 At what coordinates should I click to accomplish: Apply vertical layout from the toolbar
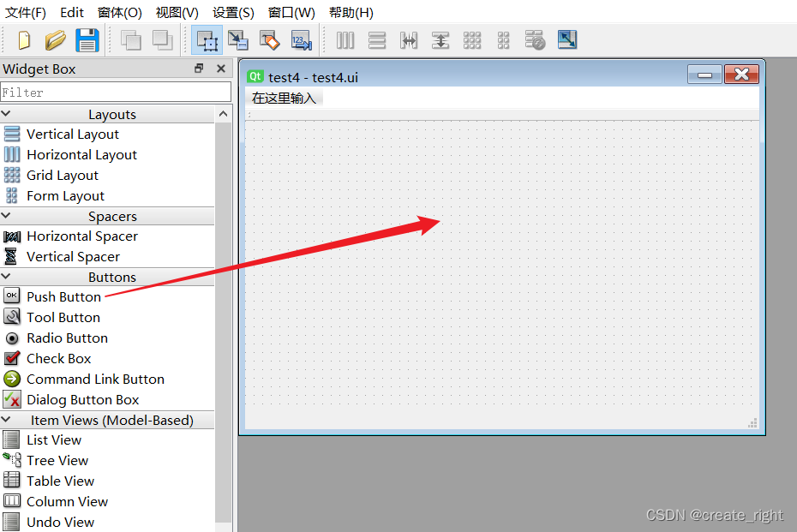[x=376, y=40]
